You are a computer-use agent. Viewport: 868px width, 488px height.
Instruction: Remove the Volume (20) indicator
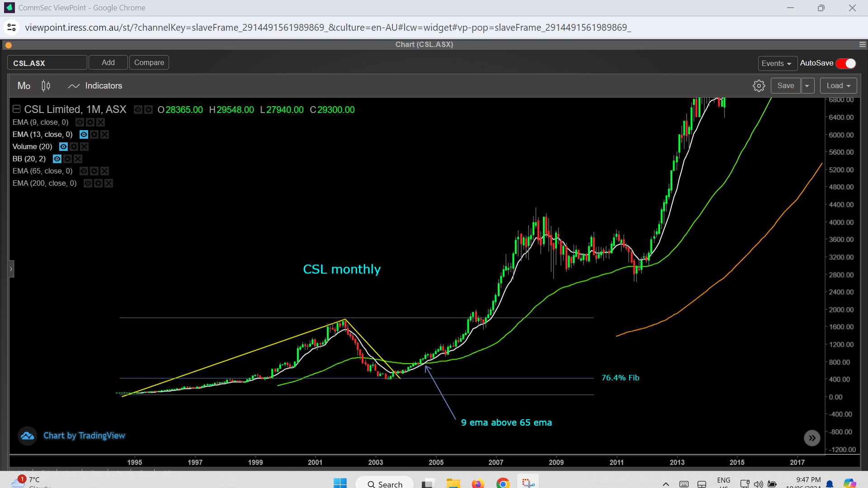click(84, 146)
